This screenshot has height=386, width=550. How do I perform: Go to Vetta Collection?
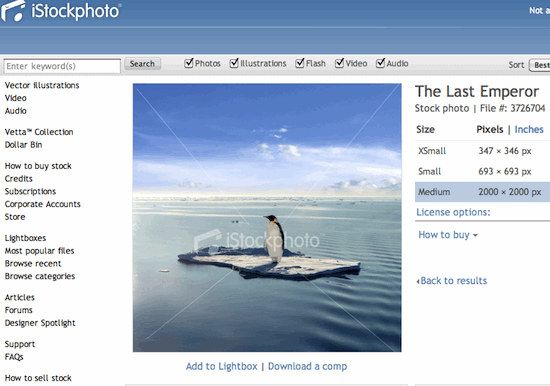[39, 132]
